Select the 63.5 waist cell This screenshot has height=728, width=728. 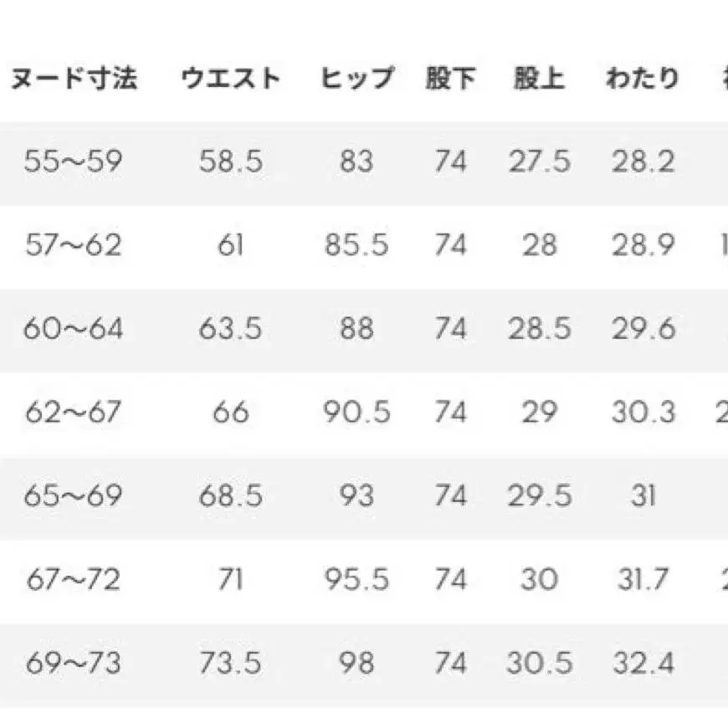coord(230,329)
